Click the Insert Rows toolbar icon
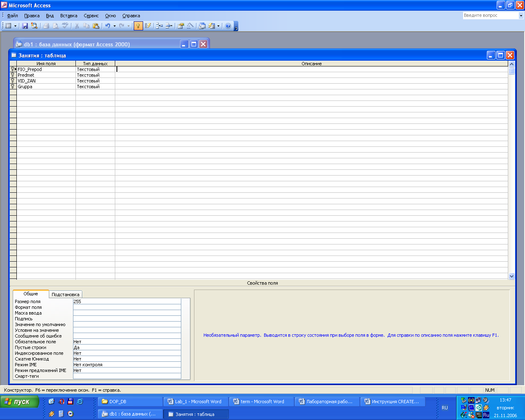This screenshot has height=420, width=525. 159,26
